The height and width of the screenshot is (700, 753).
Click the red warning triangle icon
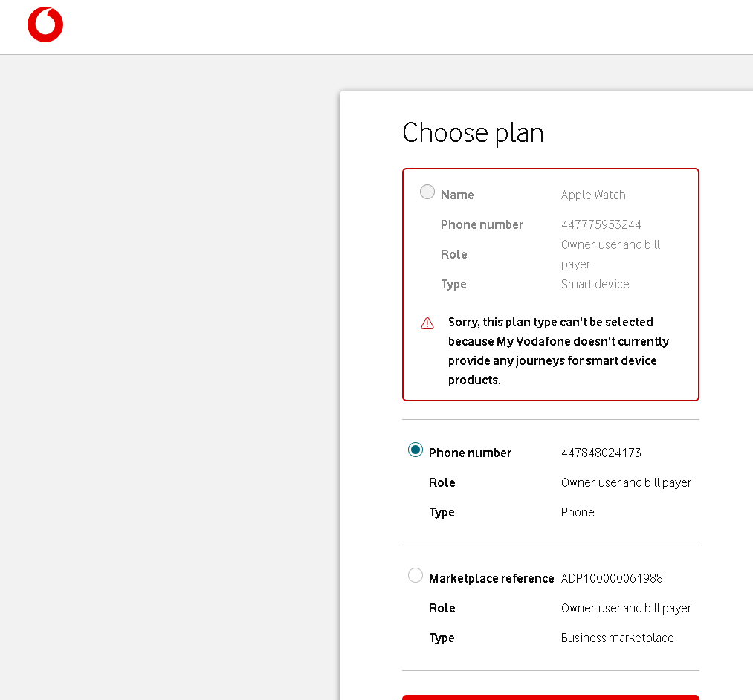(427, 323)
